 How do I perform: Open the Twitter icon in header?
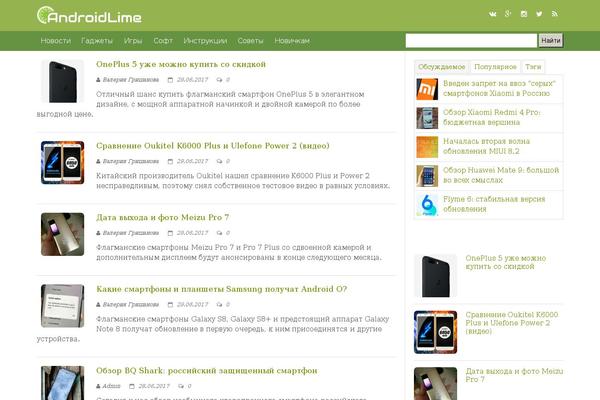click(x=539, y=14)
